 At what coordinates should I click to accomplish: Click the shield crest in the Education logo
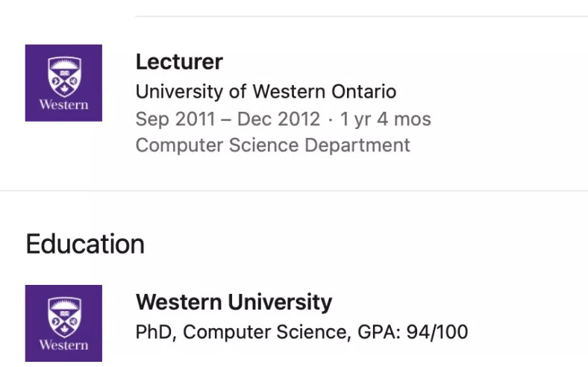pyautogui.click(x=64, y=317)
